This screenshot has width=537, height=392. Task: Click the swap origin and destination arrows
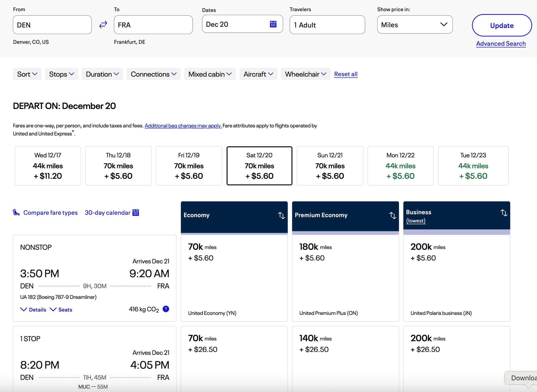coord(103,25)
